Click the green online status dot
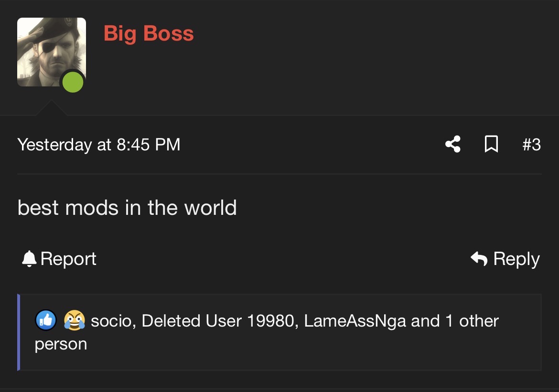Screen dimensions: 559x392 73,82
